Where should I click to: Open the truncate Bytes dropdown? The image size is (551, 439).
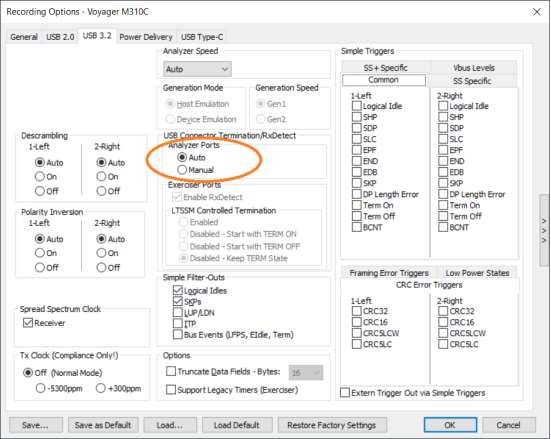click(306, 373)
